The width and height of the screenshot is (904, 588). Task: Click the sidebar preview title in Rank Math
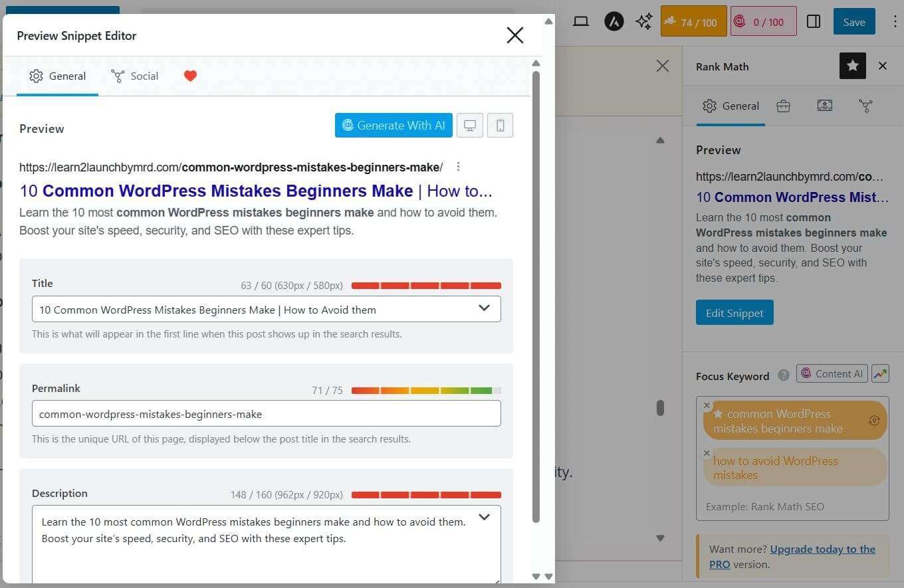click(x=792, y=197)
